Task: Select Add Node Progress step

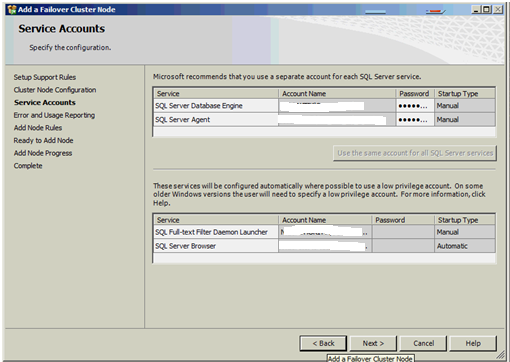Action: point(43,153)
